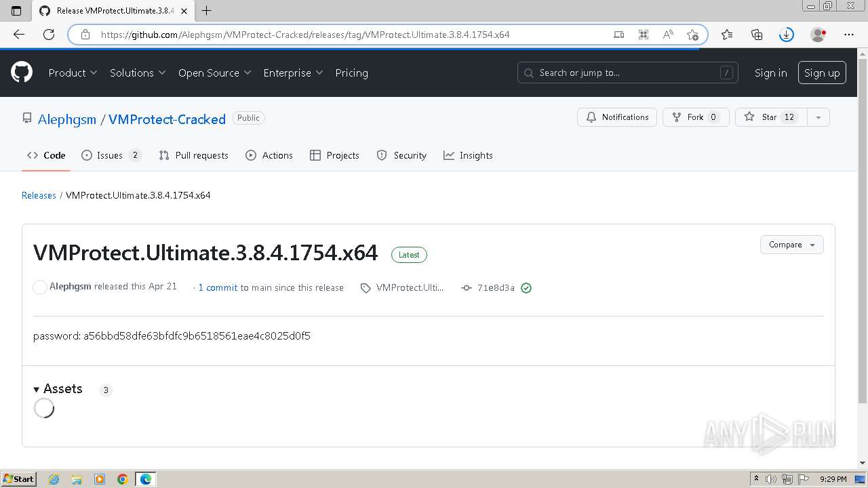Focus the Search or jump to field
Screen dimensions: 868x488
(628, 73)
